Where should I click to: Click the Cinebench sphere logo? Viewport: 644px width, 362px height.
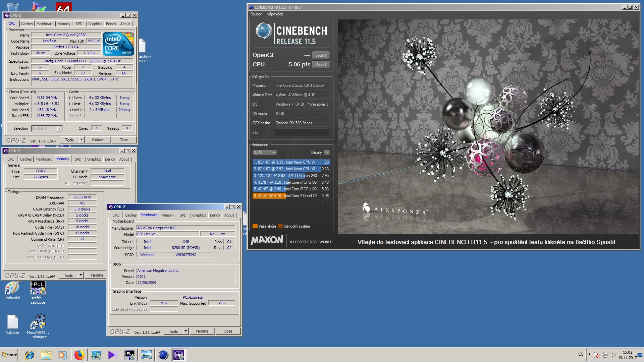264,31
